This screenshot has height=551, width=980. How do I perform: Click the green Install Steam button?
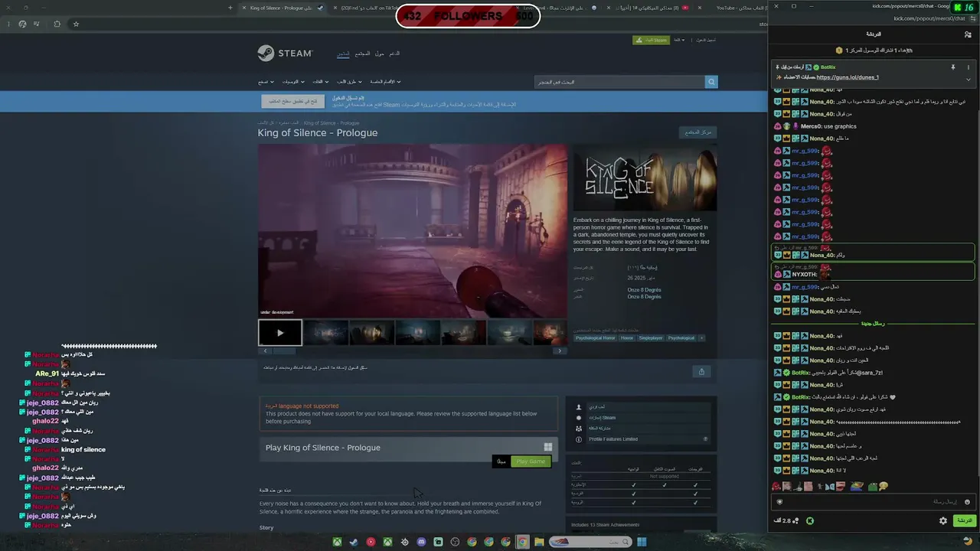click(x=651, y=40)
